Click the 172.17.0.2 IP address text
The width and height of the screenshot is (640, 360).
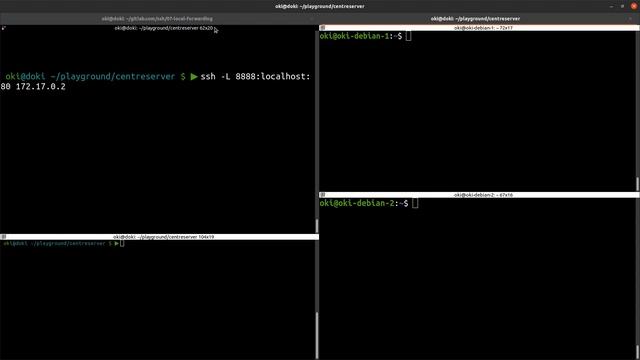(40, 87)
